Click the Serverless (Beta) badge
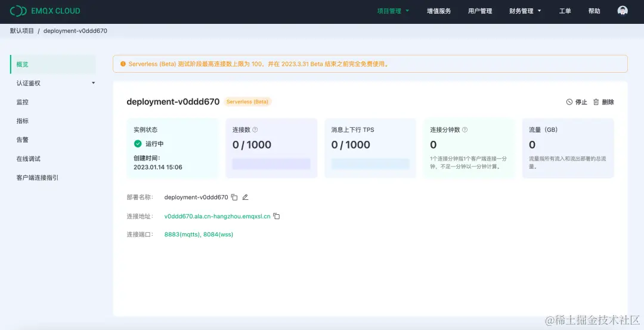 click(247, 101)
